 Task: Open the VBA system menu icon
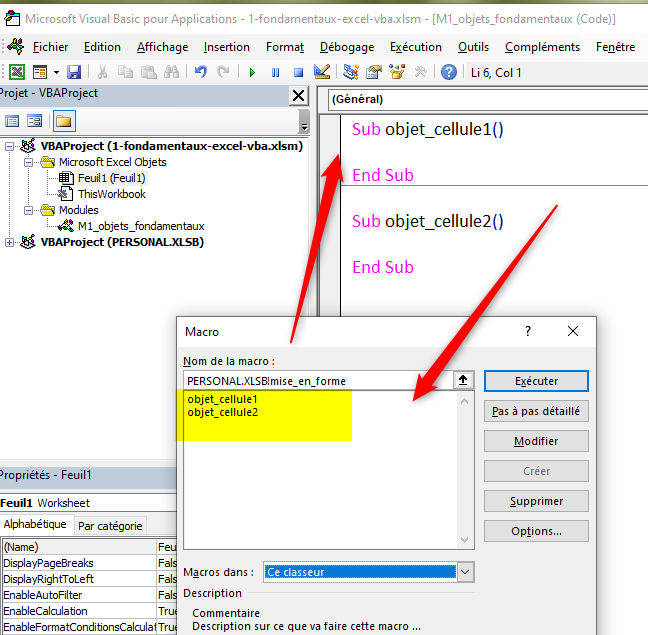pos(15,46)
